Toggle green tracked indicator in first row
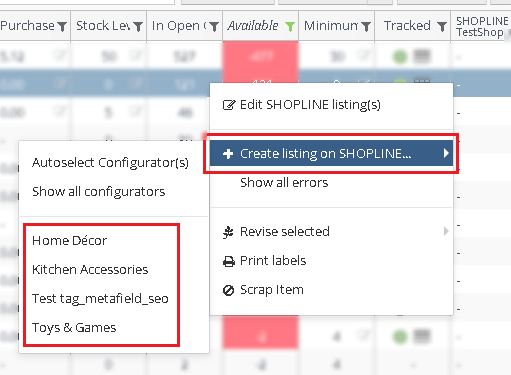This screenshot has height=375, width=511. [x=400, y=57]
